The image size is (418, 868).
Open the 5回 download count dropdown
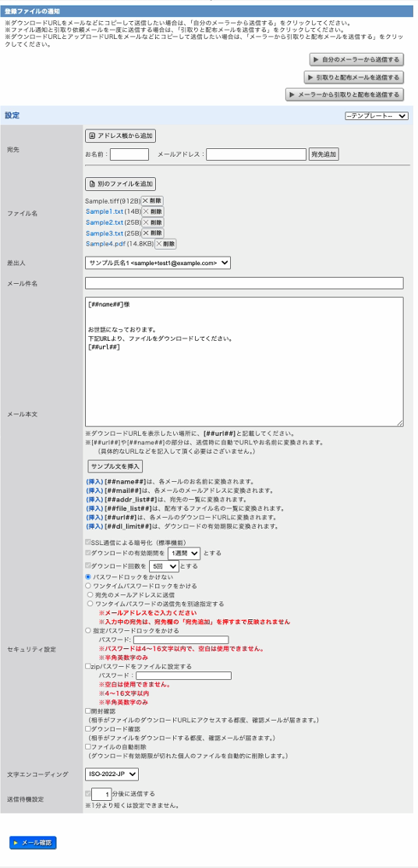point(165,565)
